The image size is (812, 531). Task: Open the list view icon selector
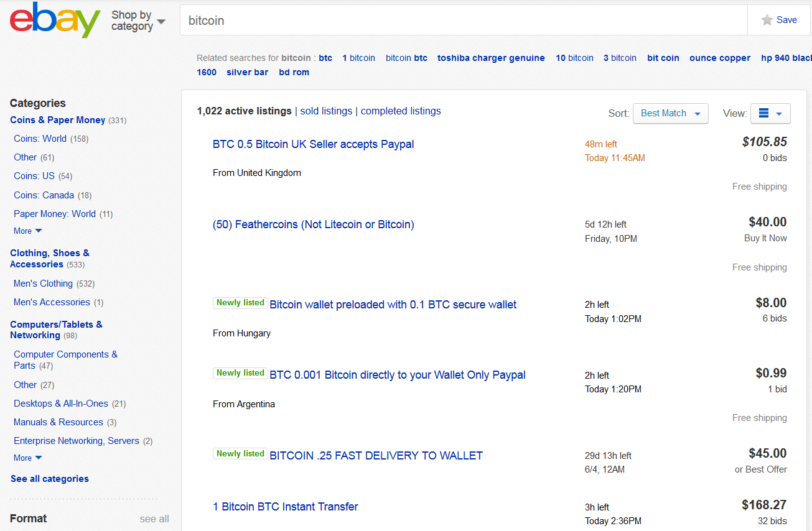[770, 113]
